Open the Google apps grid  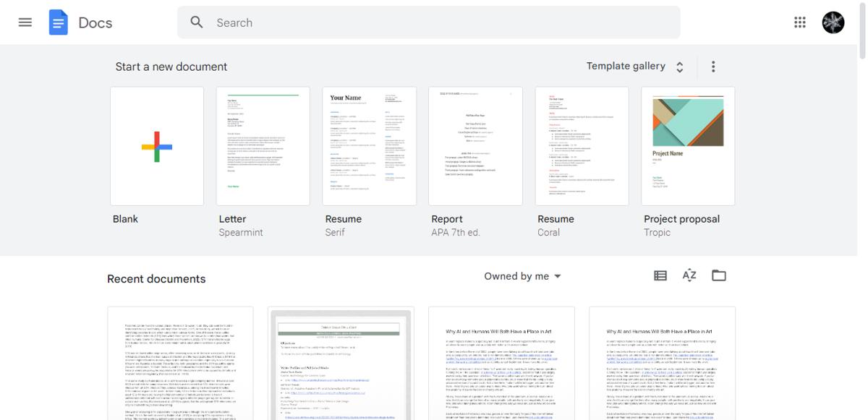click(x=799, y=22)
